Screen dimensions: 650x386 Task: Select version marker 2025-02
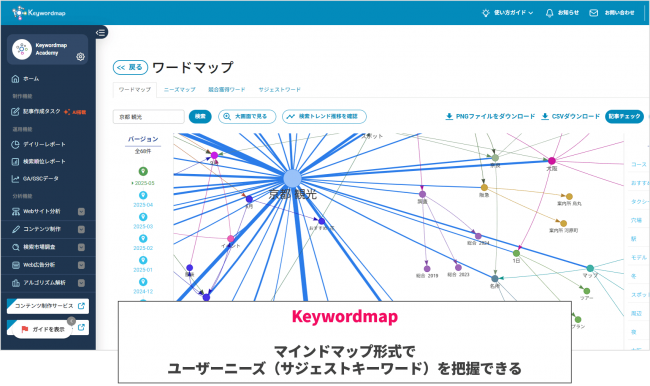(x=143, y=238)
